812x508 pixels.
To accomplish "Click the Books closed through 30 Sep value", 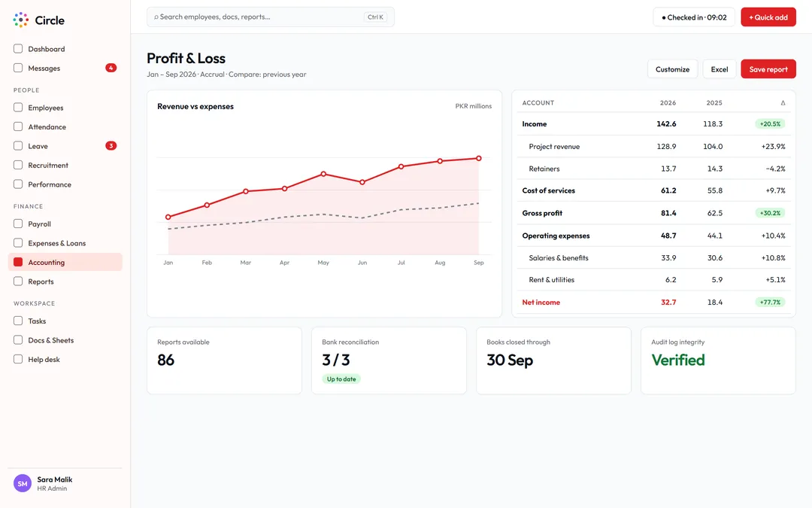I will click(510, 360).
